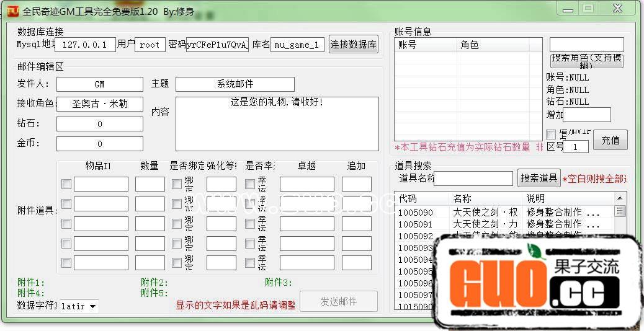Viewport: 644px width, 331px height.
Task: Click the app icon in title bar
Action: pyautogui.click(x=11, y=11)
